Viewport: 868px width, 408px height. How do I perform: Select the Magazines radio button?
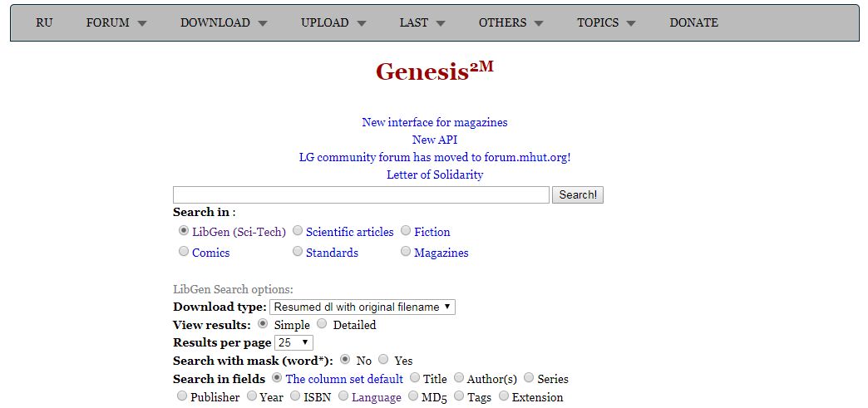[406, 251]
